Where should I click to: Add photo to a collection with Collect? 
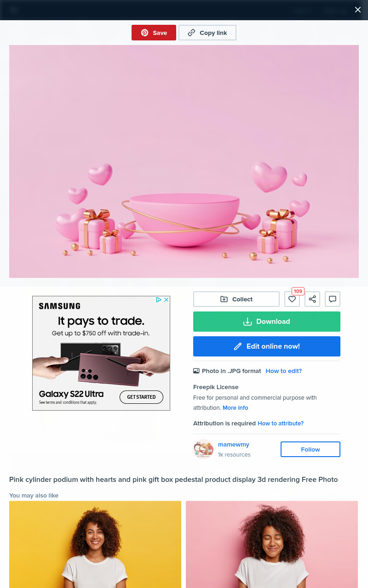click(x=236, y=299)
